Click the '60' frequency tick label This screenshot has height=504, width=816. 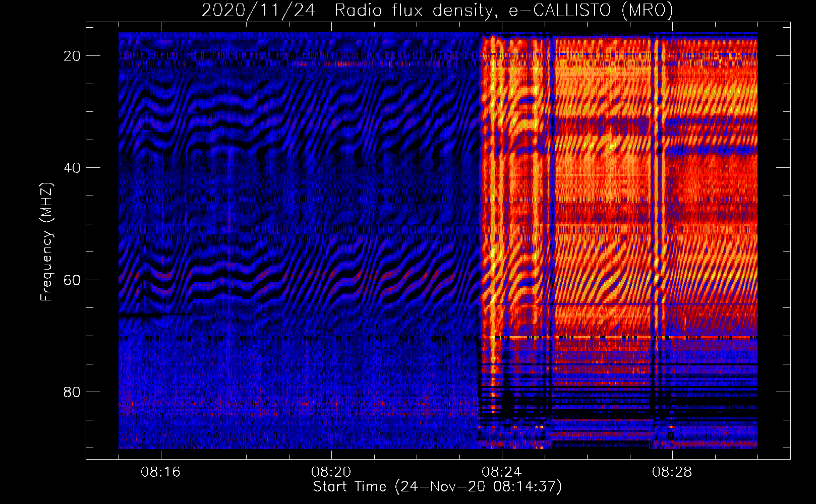[72, 280]
